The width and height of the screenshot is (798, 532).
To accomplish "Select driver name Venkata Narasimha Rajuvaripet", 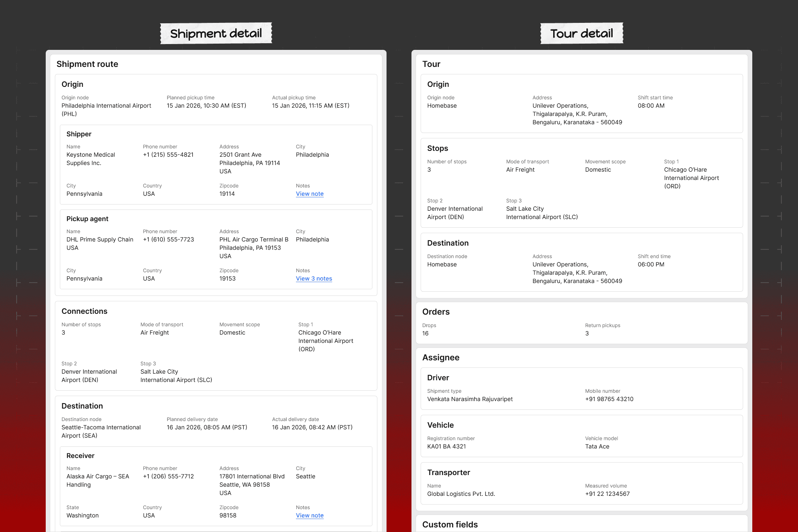I will pos(470,399).
